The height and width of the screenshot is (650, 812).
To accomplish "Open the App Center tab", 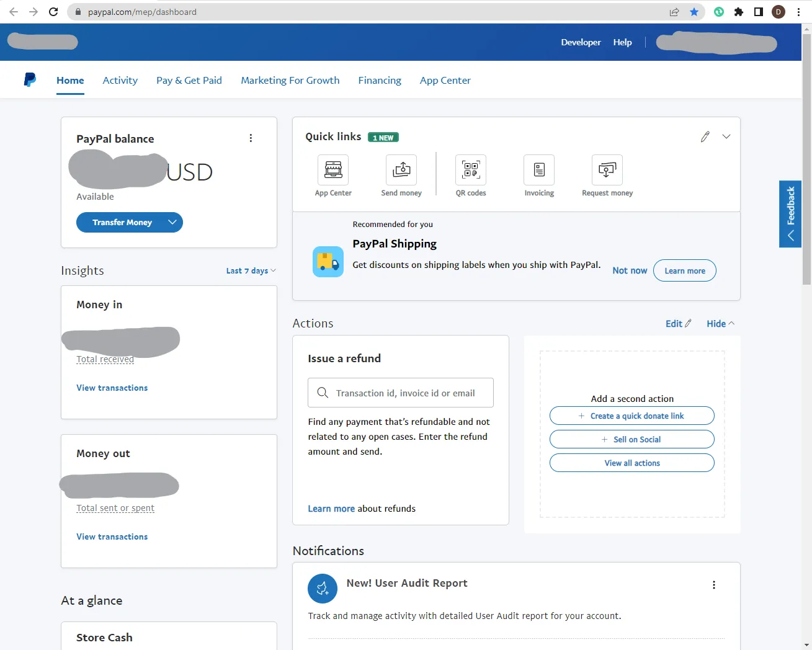I will point(445,80).
